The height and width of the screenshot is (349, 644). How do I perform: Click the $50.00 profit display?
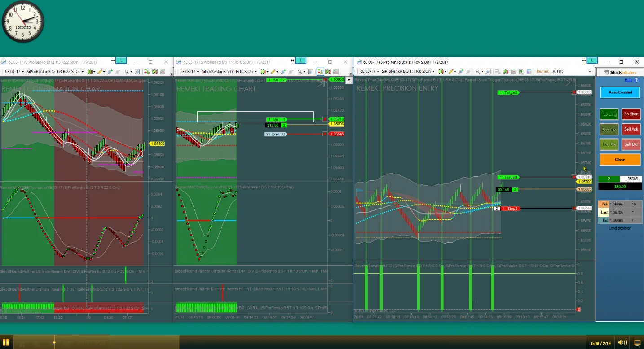pos(620,186)
